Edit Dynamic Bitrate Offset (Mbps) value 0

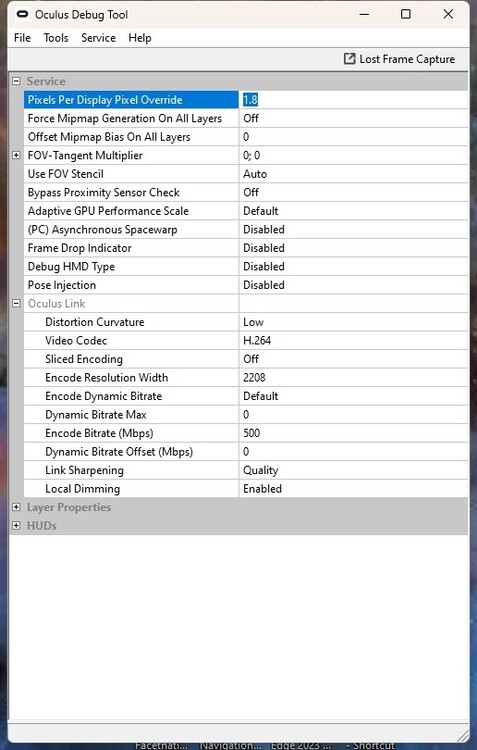[x=353, y=452]
